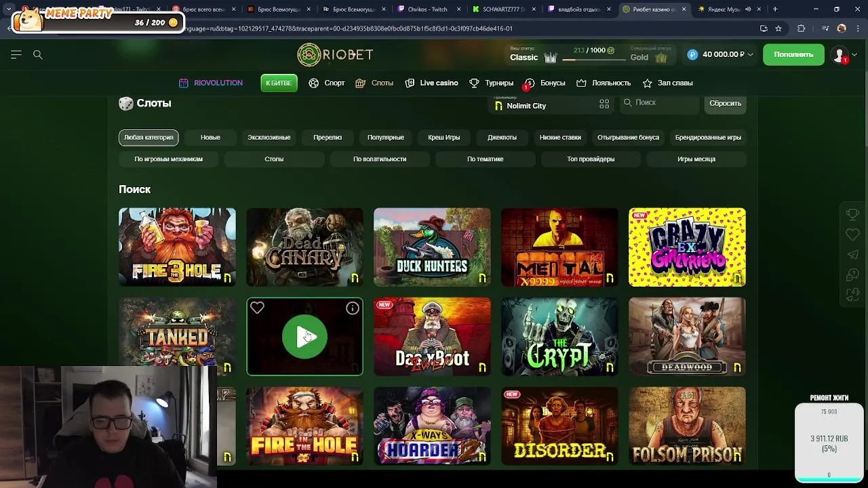Screen dimensions: 868x488
Task: Select the Любая категория filter
Action: tap(149, 138)
